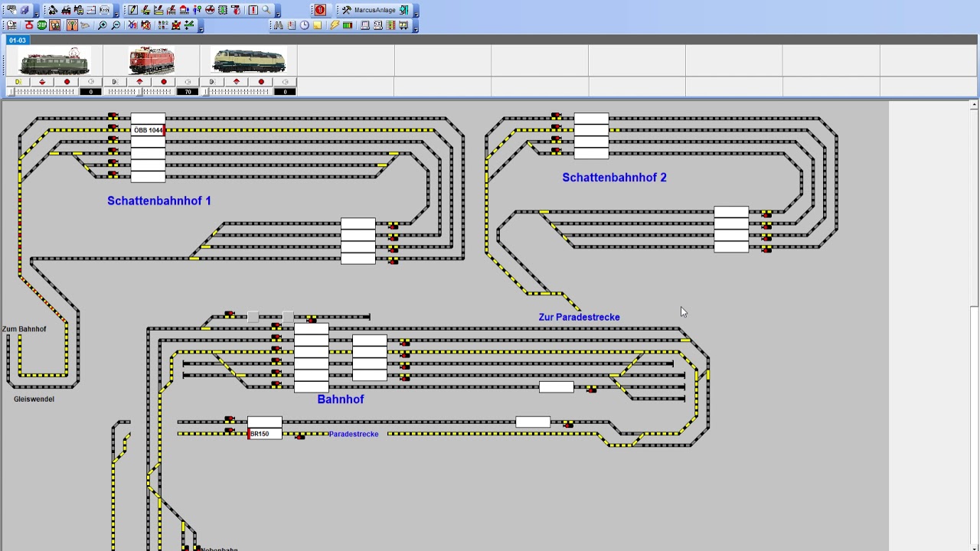The height and width of the screenshot is (551, 980).
Task: Click the Km/h speed icon
Action: click(104, 10)
